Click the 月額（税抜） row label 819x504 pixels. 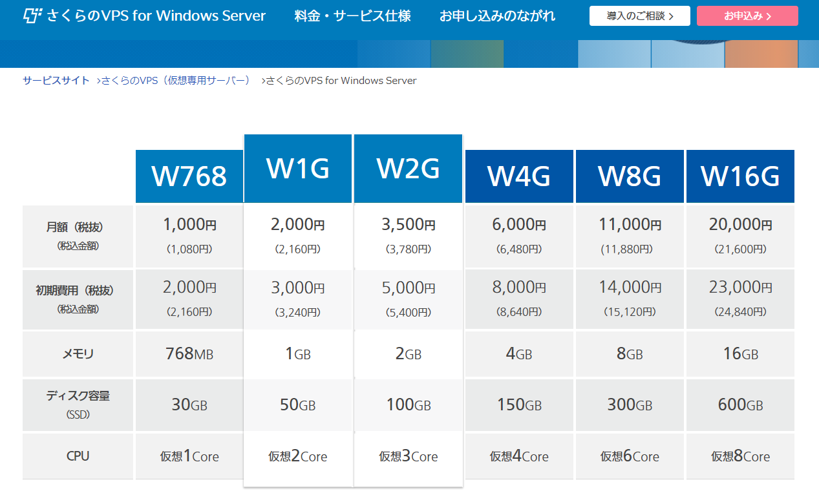(x=75, y=227)
